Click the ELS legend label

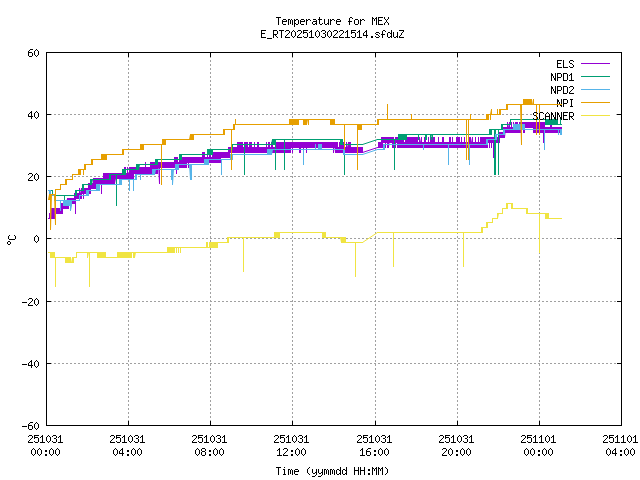tap(564, 64)
